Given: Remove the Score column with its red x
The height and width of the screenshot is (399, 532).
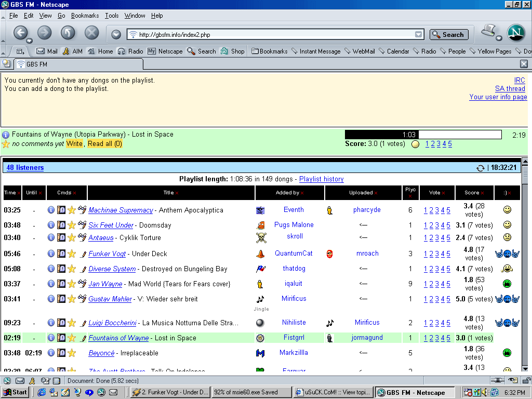Looking at the screenshot, I should 482,193.
